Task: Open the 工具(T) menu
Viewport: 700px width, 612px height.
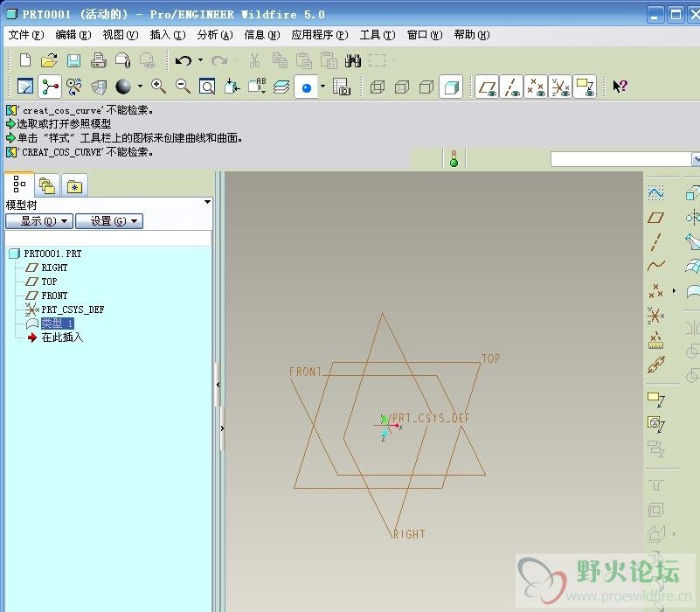Action: click(378, 35)
